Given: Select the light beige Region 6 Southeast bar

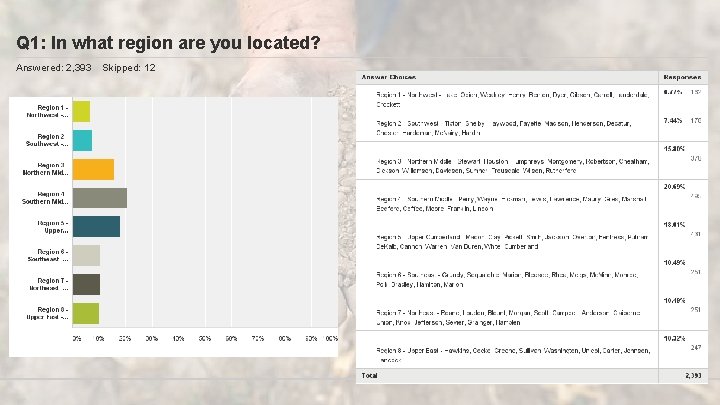Looking at the screenshot, I should (x=86, y=255).
